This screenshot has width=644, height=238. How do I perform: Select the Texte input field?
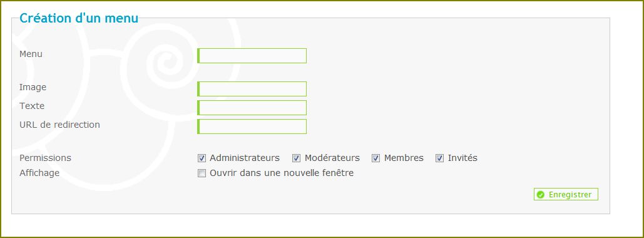[252, 108]
